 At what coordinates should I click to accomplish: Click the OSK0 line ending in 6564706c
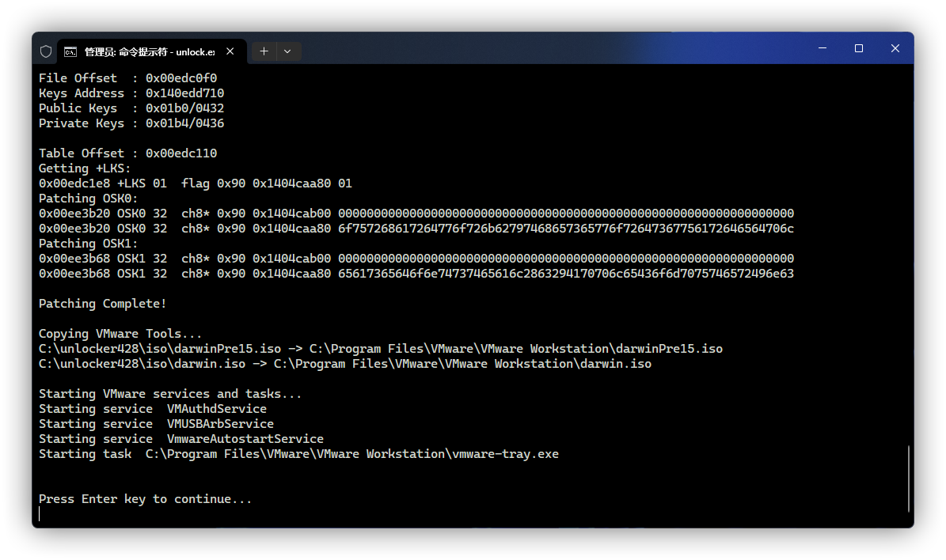click(416, 229)
